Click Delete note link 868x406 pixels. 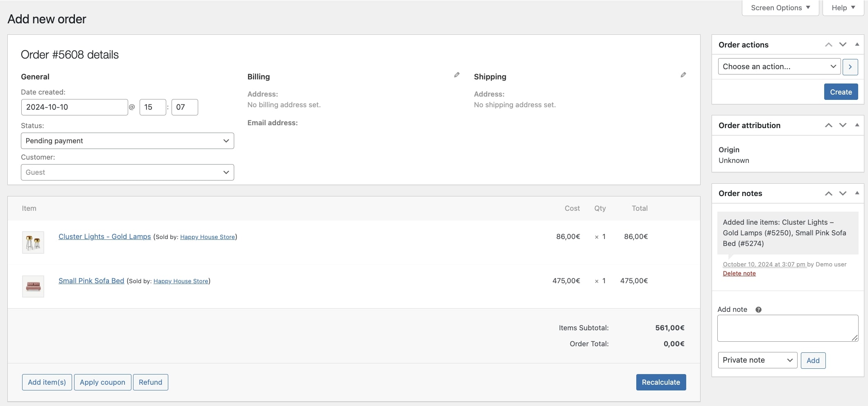[739, 273]
